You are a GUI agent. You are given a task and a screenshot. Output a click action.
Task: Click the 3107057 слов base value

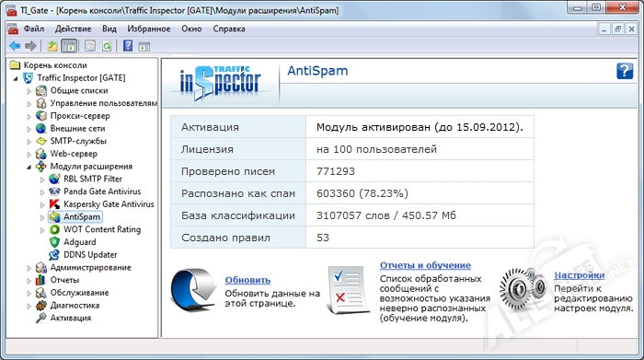coord(386,215)
